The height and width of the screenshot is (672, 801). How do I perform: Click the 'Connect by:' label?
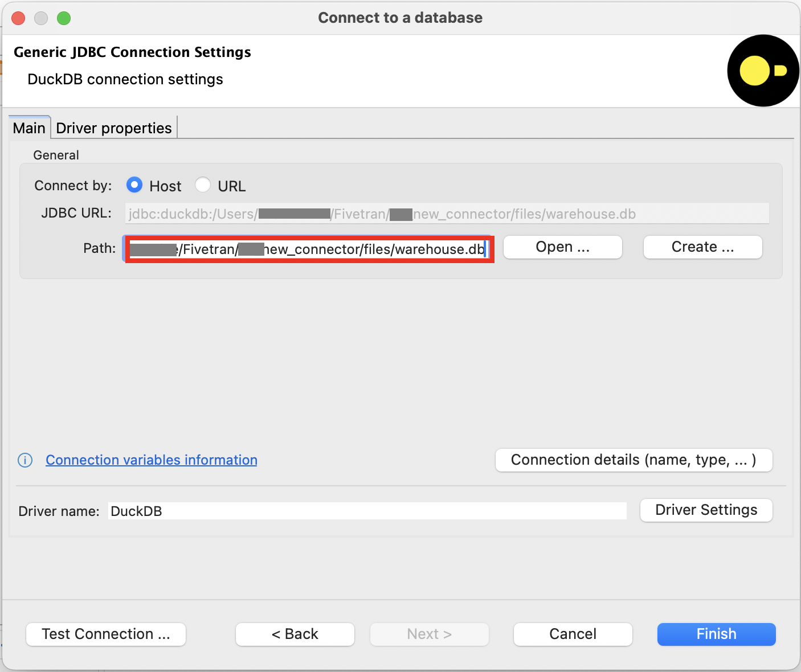coord(73,186)
